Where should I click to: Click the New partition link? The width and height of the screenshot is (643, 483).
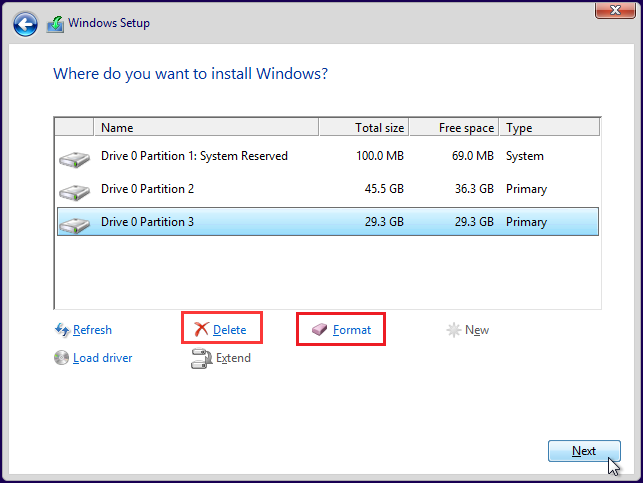(477, 330)
